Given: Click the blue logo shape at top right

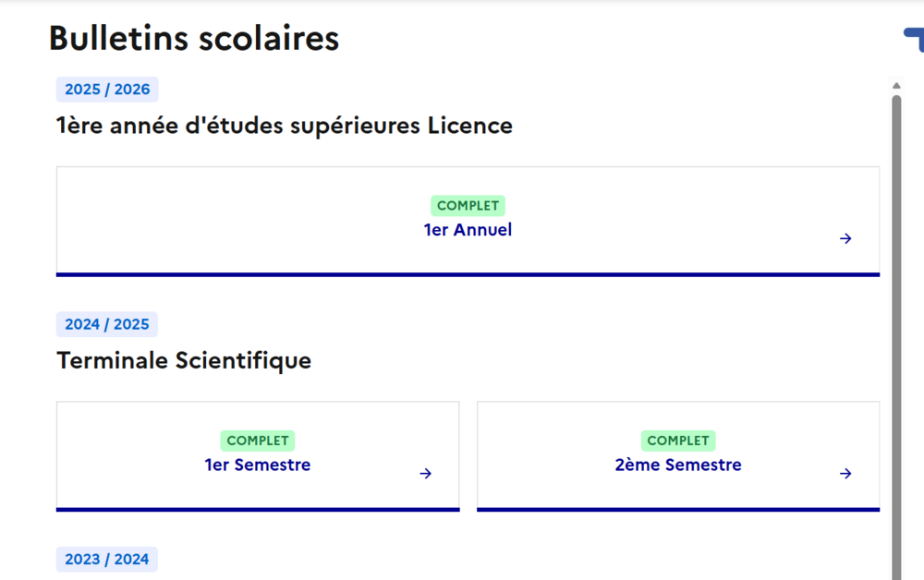Looking at the screenshot, I should pyautogui.click(x=915, y=39).
